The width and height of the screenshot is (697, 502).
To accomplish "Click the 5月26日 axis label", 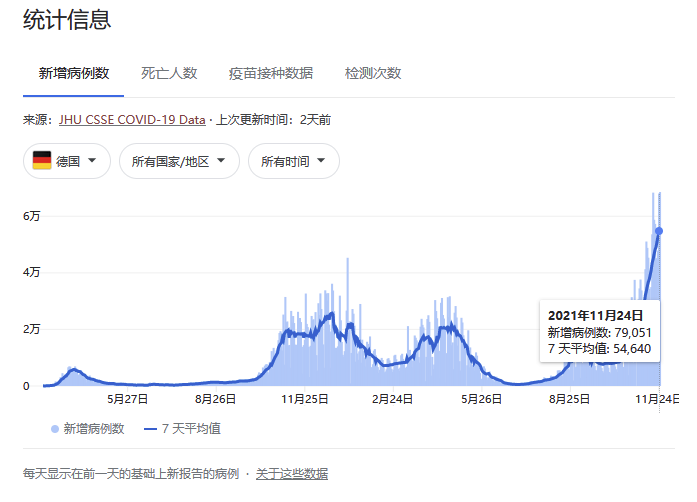I will [x=481, y=399].
